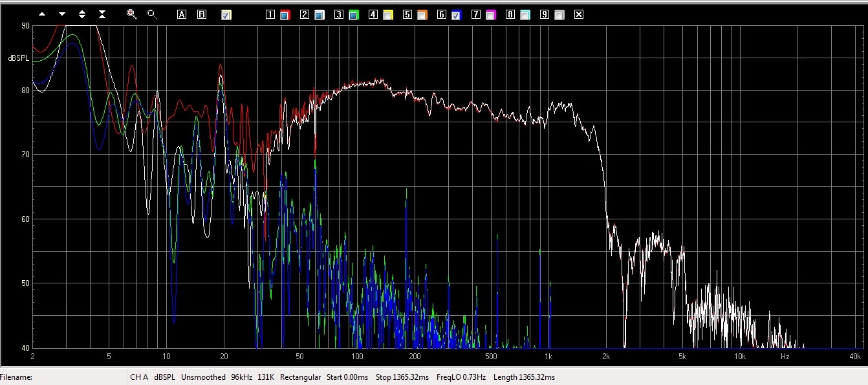Click the Start 0.00ms status entry
The image size is (868, 385).
pos(347,377)
